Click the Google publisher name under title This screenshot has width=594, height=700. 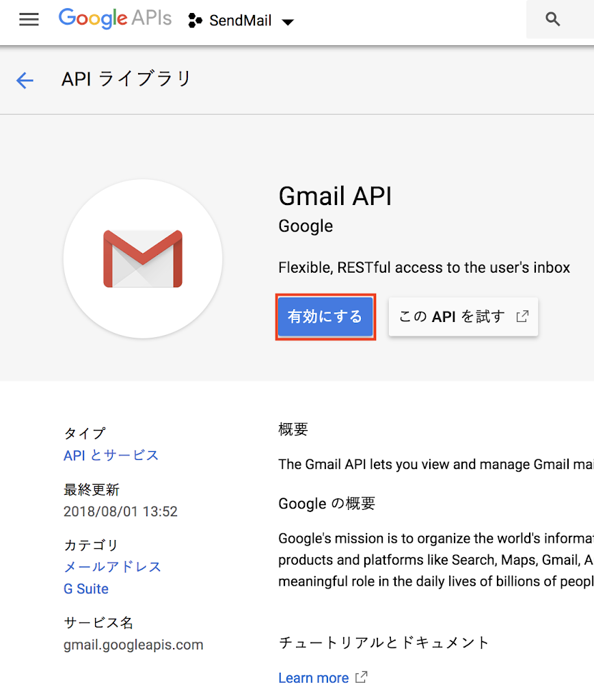(x=306, y=226)
